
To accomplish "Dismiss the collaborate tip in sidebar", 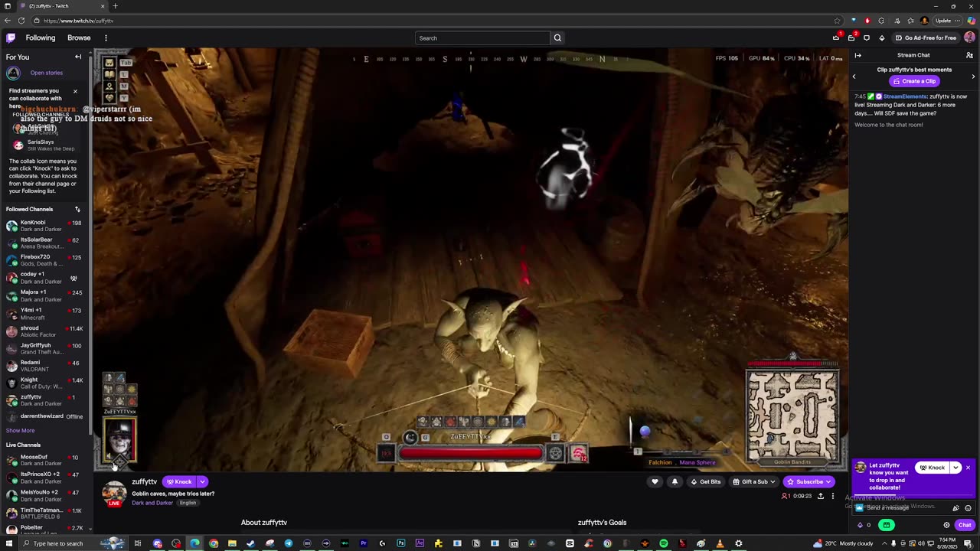I will point(75,91).
